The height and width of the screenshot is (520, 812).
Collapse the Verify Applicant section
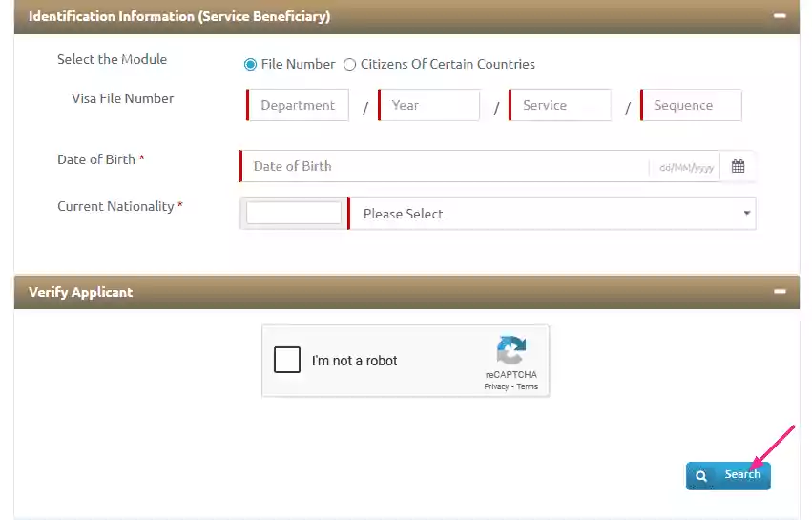780,292
